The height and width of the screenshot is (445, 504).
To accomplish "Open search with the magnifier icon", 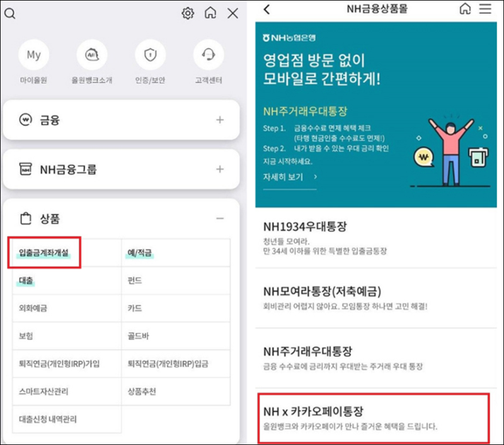I will 10,13.
